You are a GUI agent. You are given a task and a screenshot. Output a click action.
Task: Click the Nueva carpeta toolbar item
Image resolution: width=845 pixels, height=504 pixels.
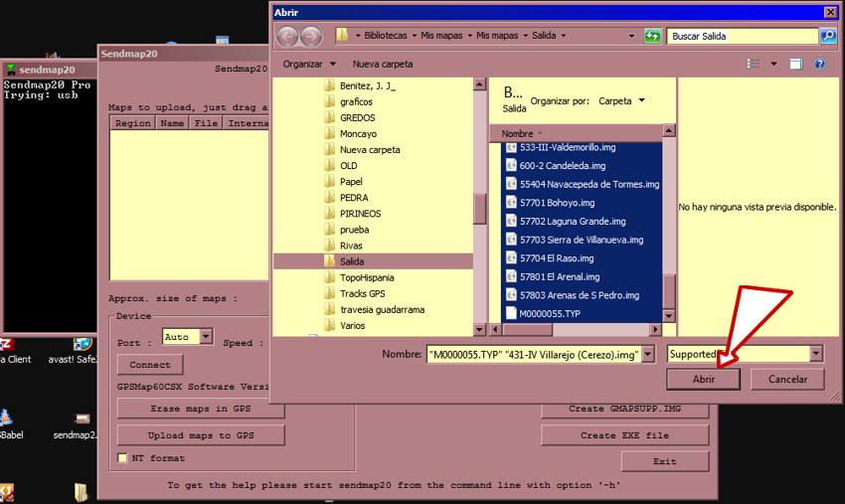pyautogui.click(x=383, y=64)
